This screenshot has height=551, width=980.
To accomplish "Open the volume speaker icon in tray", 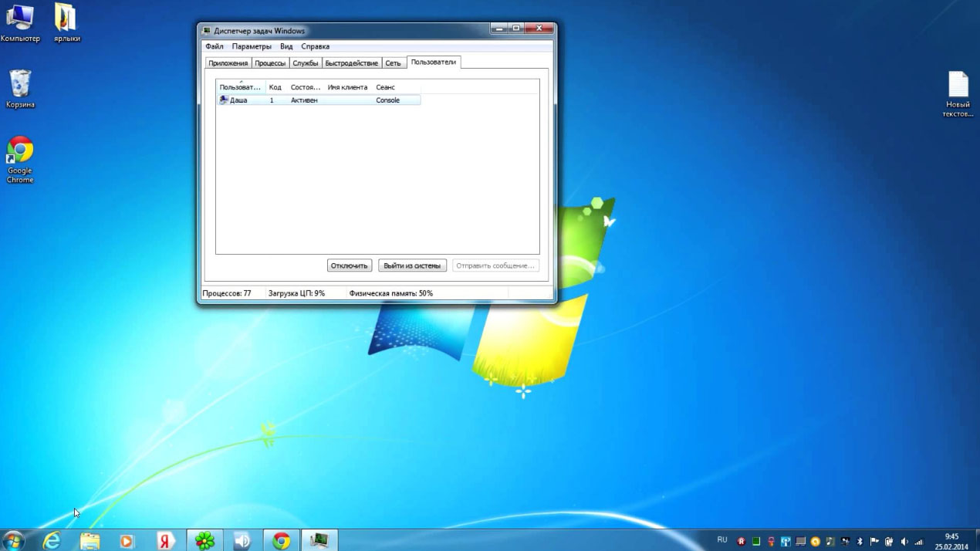I will tap(904, 542).
